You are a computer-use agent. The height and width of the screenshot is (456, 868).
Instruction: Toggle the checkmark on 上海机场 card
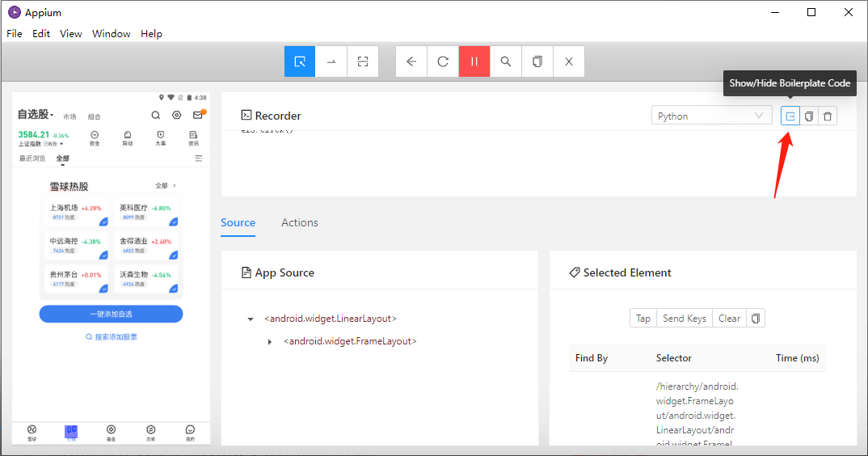coord(103,222)
